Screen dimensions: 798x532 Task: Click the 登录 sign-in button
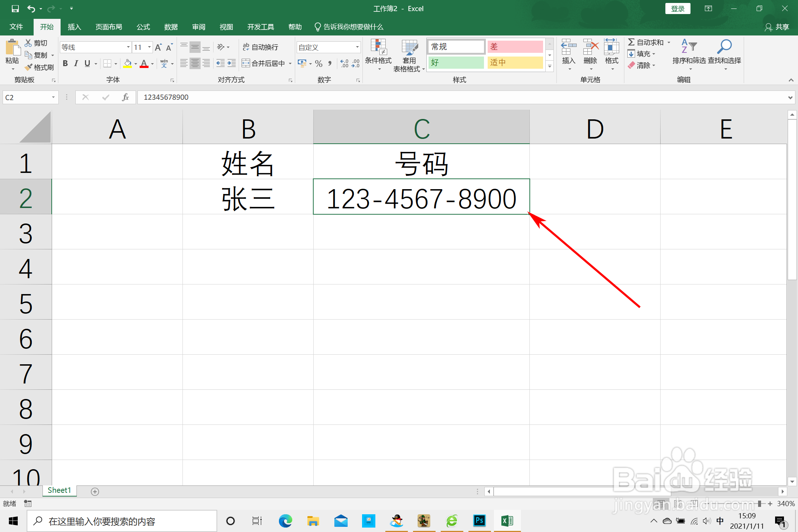678,8
